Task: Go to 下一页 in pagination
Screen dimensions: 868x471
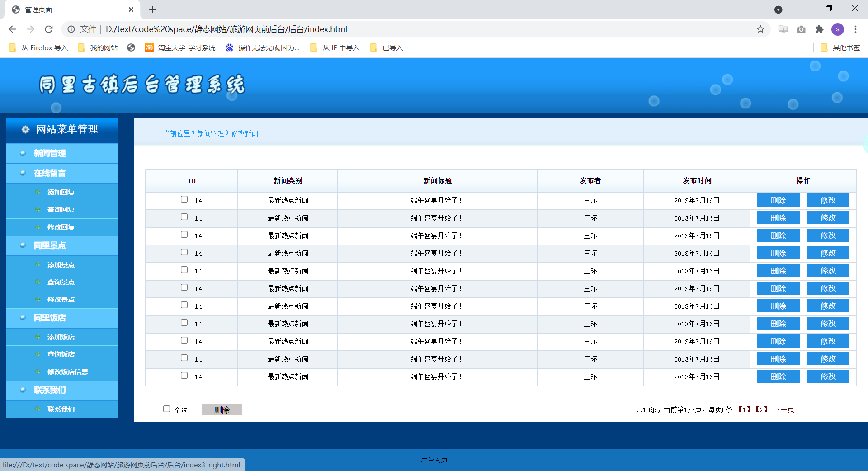Action: [x=784, y=410]
